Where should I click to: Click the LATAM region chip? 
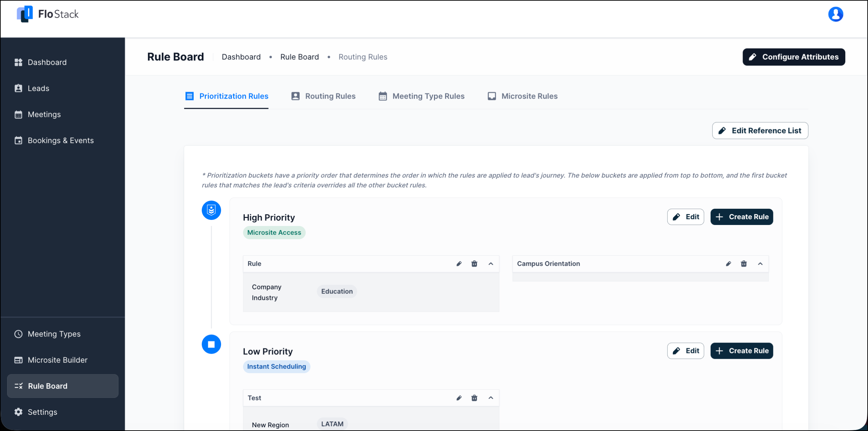tap(332, 424)
